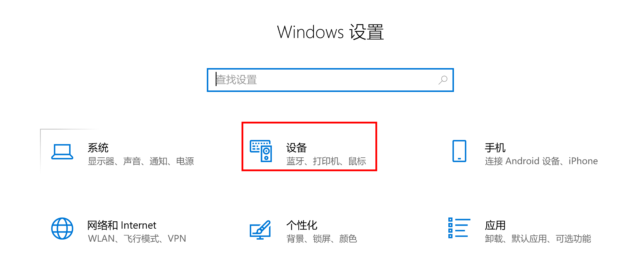
Task: Open the 应用 settings heading
Action: pos(495,225)
